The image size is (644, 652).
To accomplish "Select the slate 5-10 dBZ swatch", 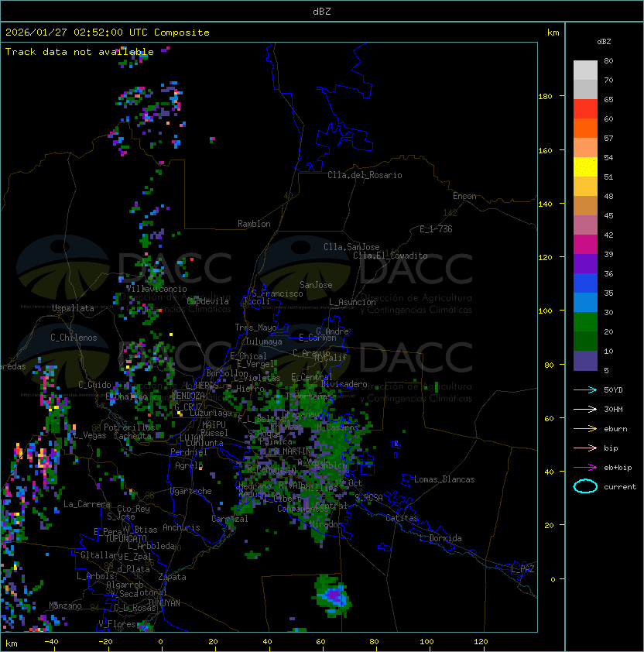I will pos(585,361).
